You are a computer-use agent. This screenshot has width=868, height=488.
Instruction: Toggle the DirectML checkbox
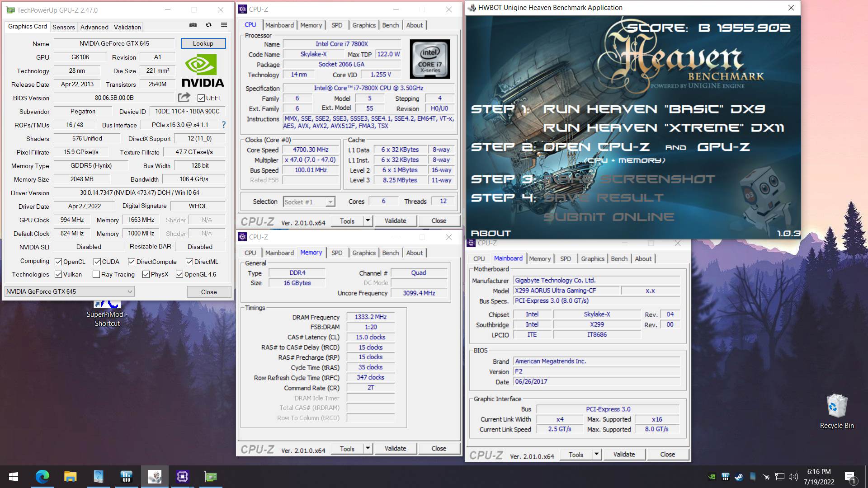coord(189,262)
